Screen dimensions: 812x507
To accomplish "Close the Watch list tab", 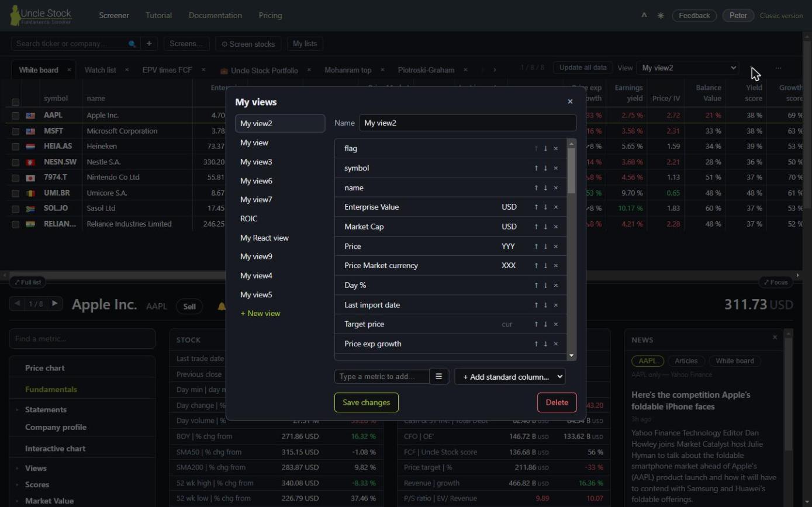I will pos(127,70).
